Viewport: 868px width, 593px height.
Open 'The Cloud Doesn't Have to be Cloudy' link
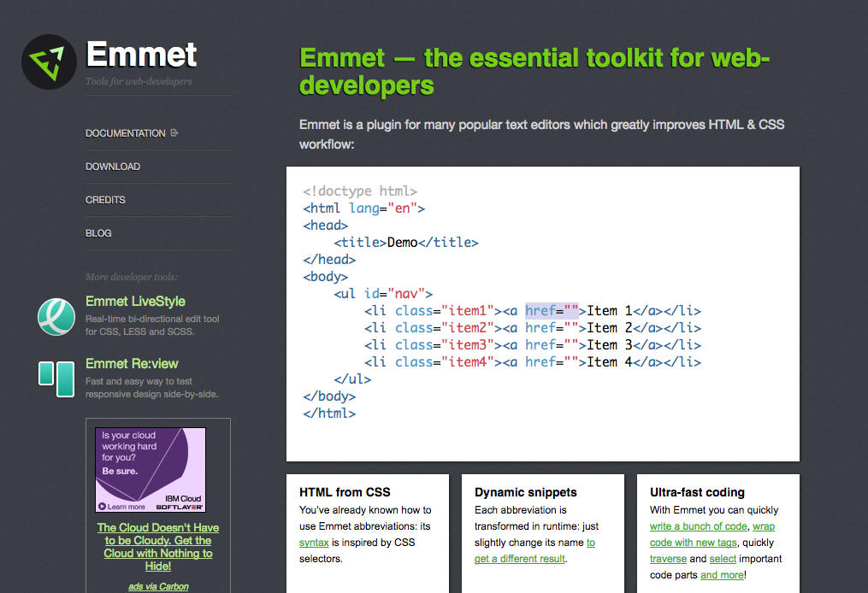(x=157, y=547)
